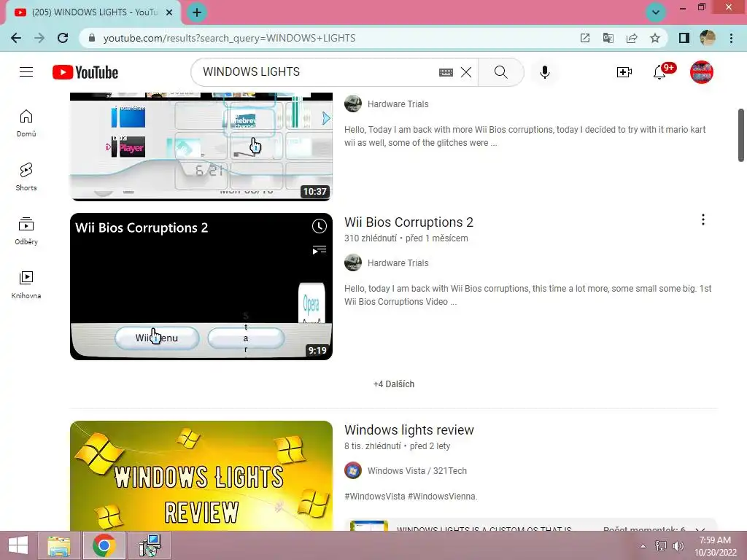Bookmark this page with the star
Image resolution: width=747 pixels, height=560 pixels.
point(655,38)
